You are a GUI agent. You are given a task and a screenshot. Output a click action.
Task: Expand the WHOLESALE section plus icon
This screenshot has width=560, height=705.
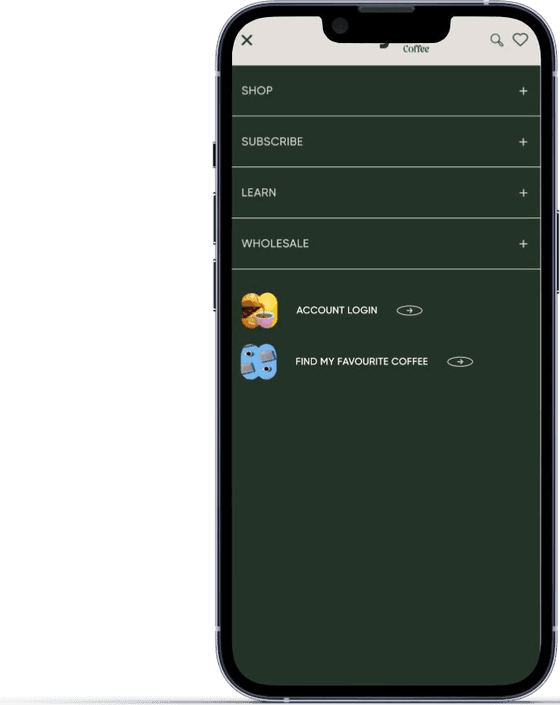523,244
